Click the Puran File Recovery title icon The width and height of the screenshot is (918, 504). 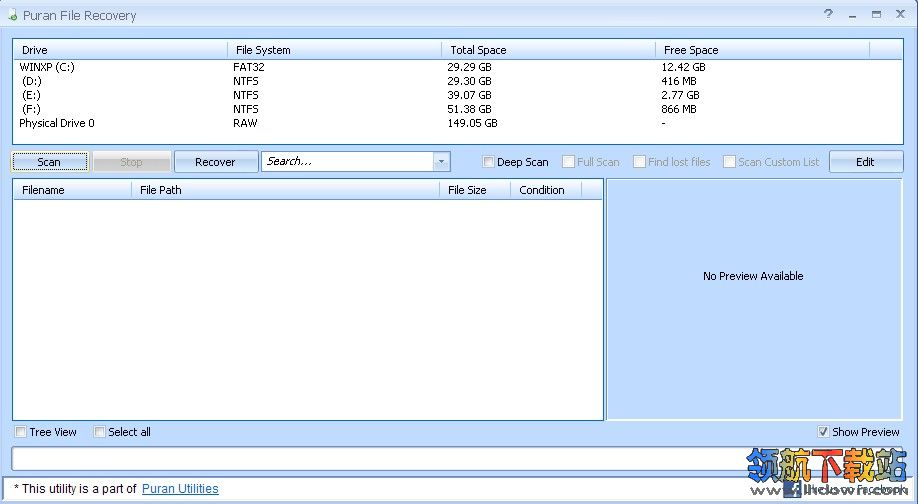(12, 15)
